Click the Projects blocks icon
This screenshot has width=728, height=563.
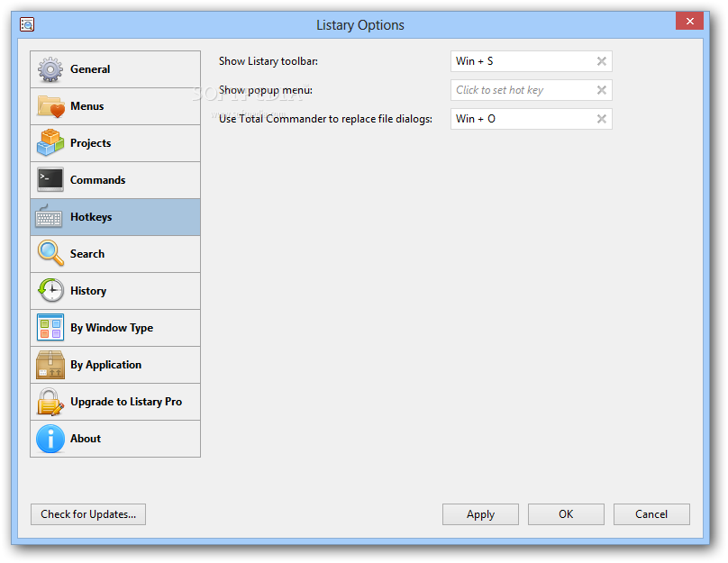click(x=50, y=143)
